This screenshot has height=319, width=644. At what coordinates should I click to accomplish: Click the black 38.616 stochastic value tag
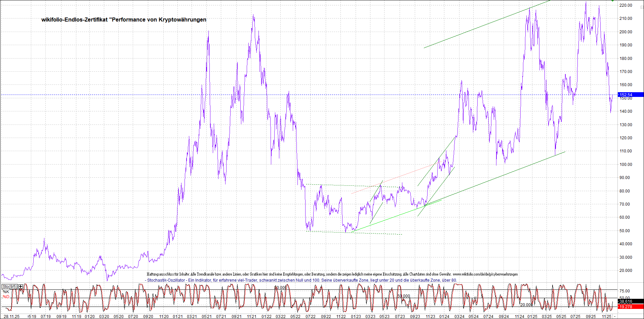pyautogui.click(x=626, y=302)
